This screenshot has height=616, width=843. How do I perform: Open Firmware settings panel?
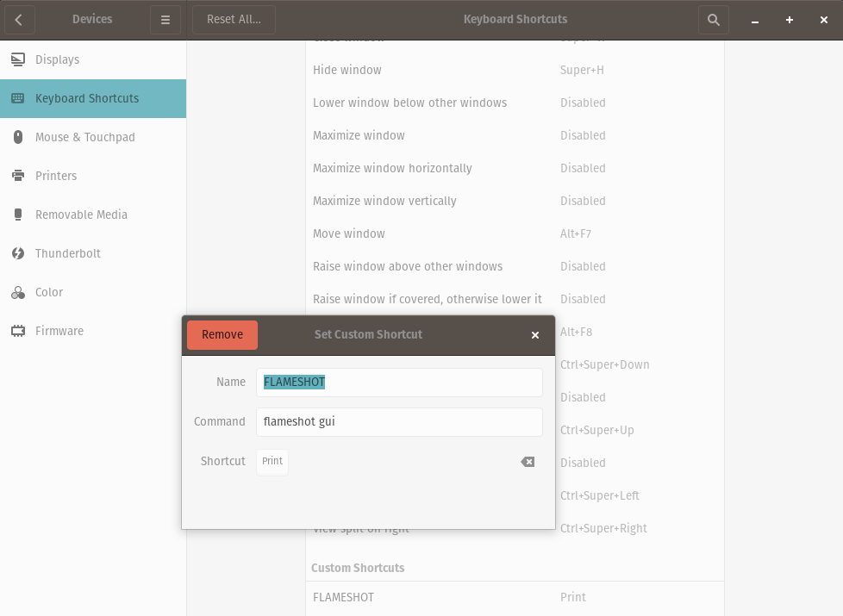(x=93, y=331)
